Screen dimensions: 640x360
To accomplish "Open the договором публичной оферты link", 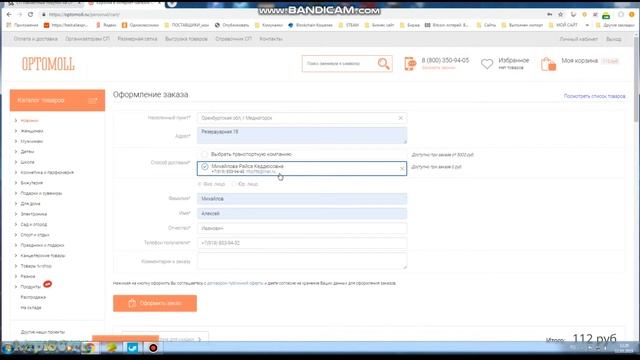I will coord(235,283).
